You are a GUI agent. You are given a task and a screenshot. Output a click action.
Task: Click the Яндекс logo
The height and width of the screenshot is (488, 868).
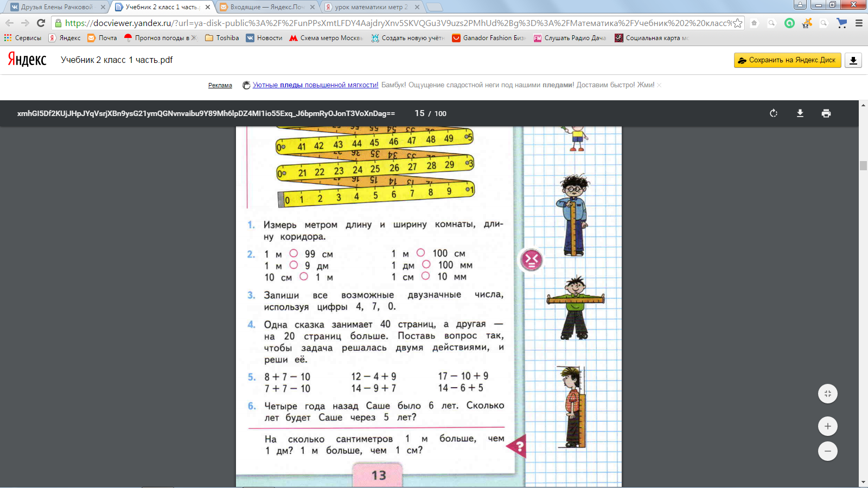[27, 60]
